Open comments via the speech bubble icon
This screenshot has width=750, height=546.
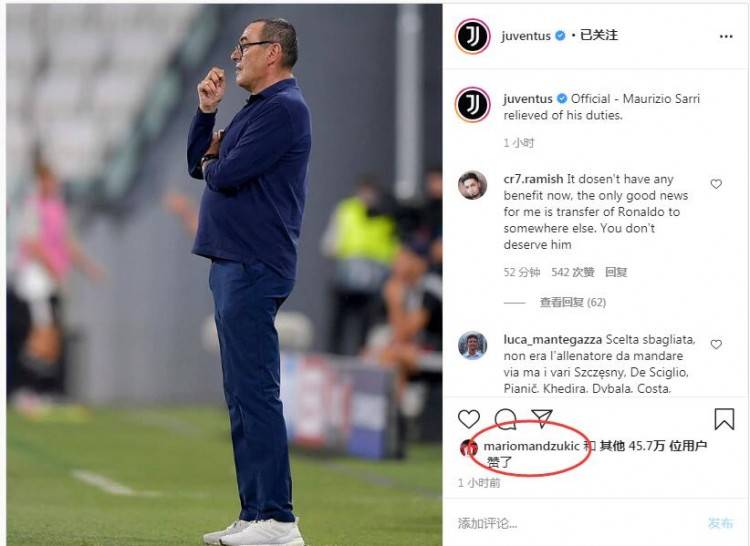(x=505, y=419)
